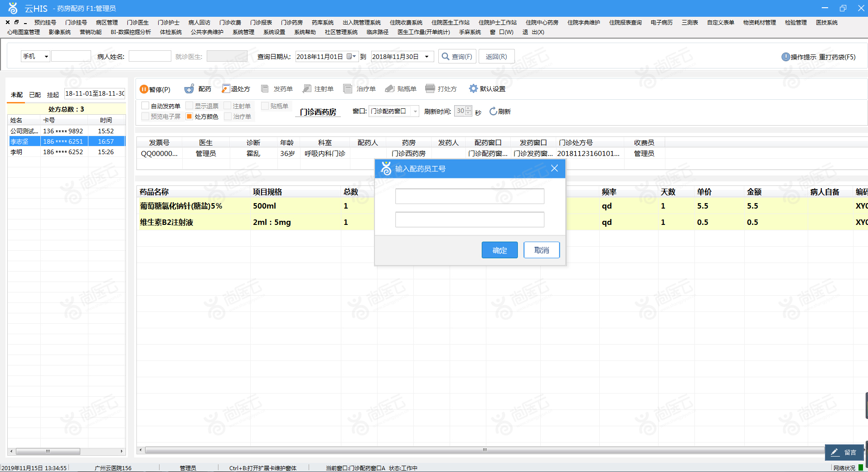Click the 病人姓名 input field
The image size is (868, 472).
coord(150,56)
